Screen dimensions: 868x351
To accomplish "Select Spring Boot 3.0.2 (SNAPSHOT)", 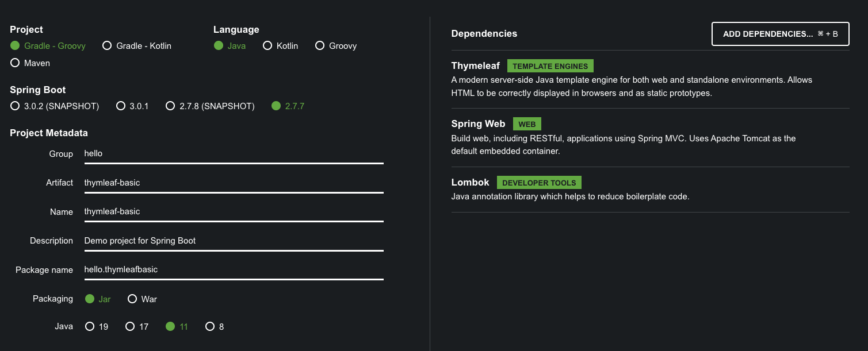I will tap(55, 106).
